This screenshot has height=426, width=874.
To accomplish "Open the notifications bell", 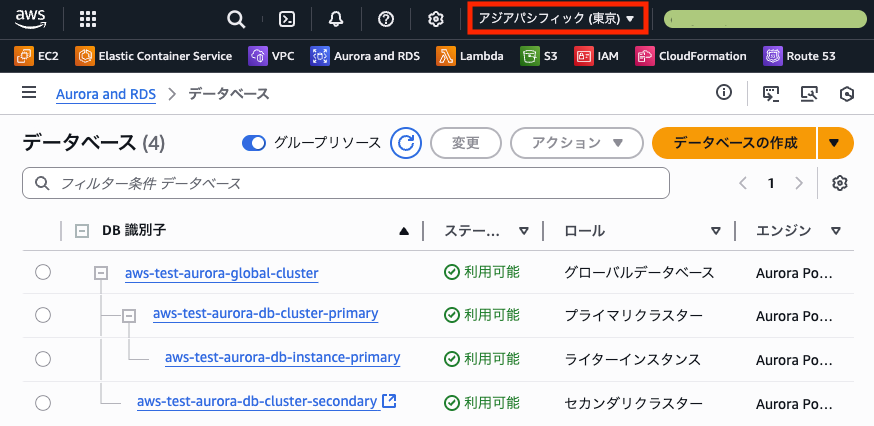I will point(336,20).
